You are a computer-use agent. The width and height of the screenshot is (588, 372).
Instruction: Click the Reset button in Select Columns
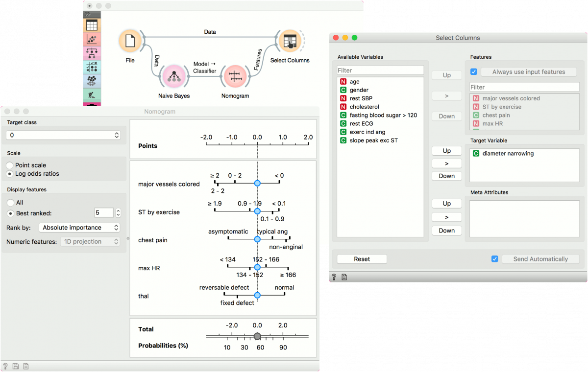point(362,258)
